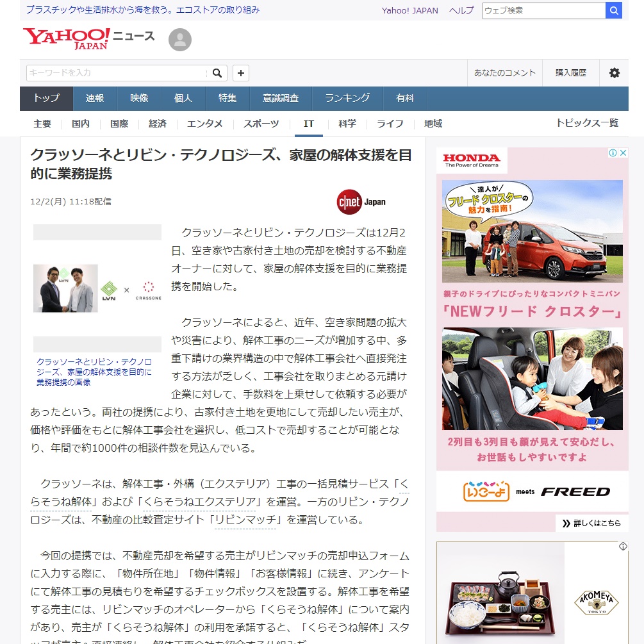Viewport: 644px width, 644px height.
Task: Open the ヘルプ link
Action: click(x=461, y=11)
